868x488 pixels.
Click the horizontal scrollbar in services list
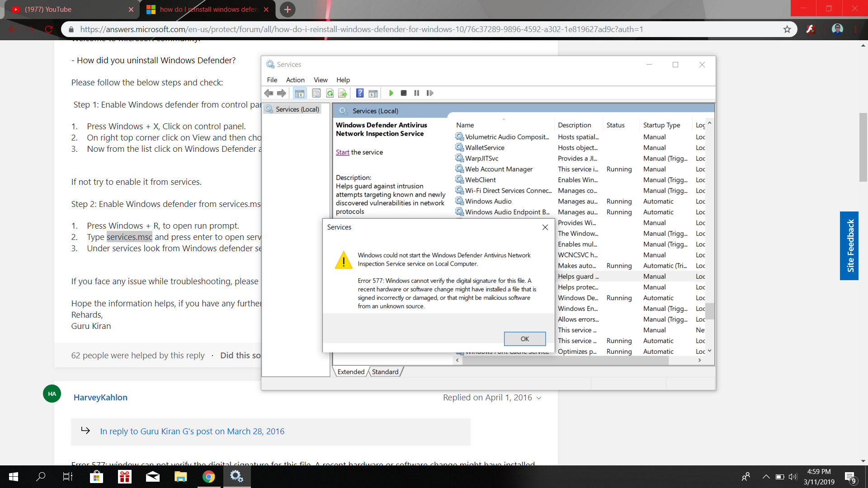[565, 360]
